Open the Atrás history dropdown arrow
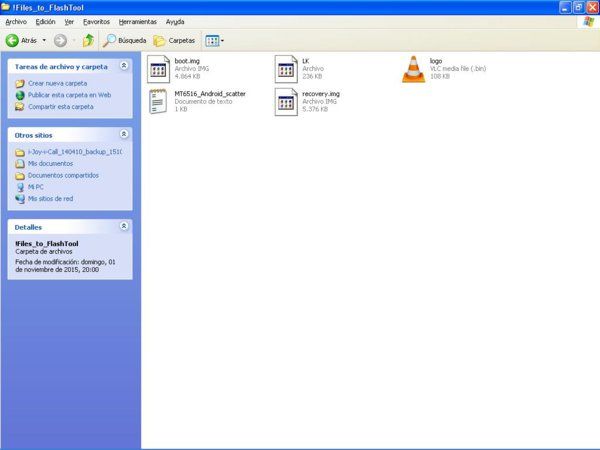Image resolution: width=600 pixels, height=450 pixels. click(44, 40)
